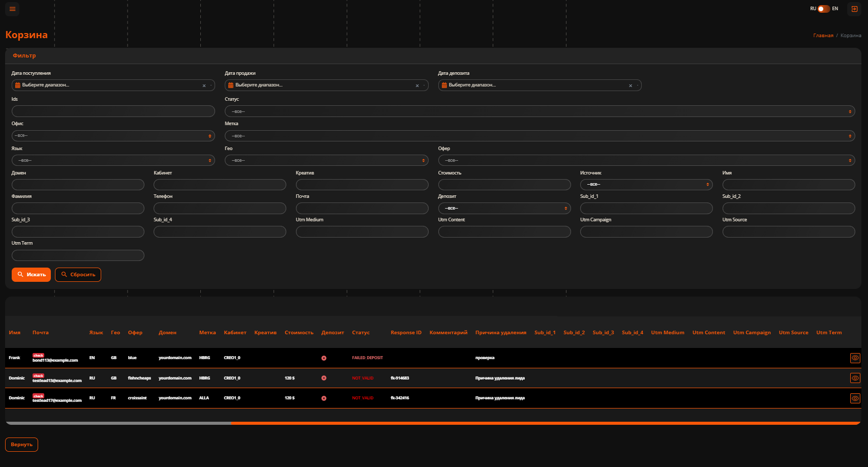Open the Источник dropdown
868x467 pixels.
pos(646,184)
